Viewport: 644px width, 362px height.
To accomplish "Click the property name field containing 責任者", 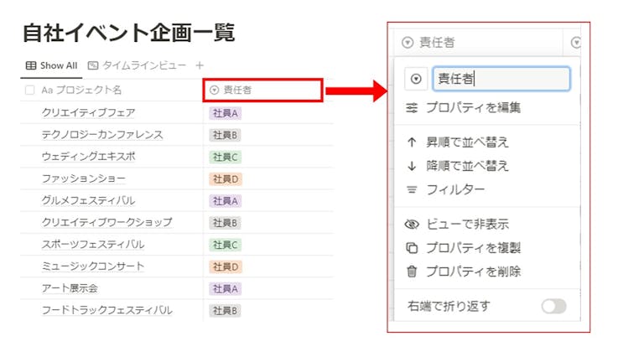I will click(501, 79).
